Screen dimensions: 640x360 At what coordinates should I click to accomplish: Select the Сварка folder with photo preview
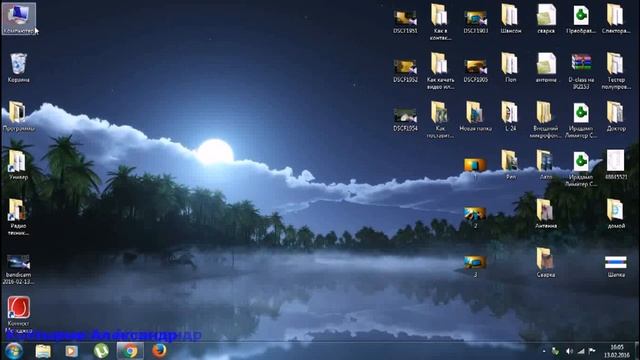(x=546, y=262)
